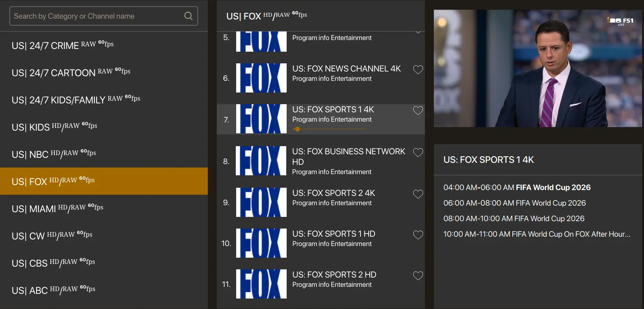
Task: Favorite FOX NEWS CHANNEL 4K with heart
Action: (x=418, y=70)
